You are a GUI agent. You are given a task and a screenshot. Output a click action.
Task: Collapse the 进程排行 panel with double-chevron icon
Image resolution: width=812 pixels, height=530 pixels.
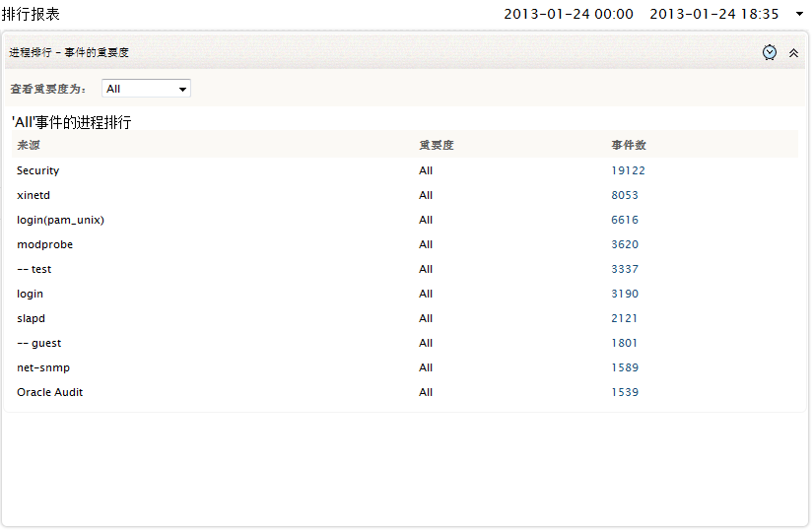click(793, 53)
